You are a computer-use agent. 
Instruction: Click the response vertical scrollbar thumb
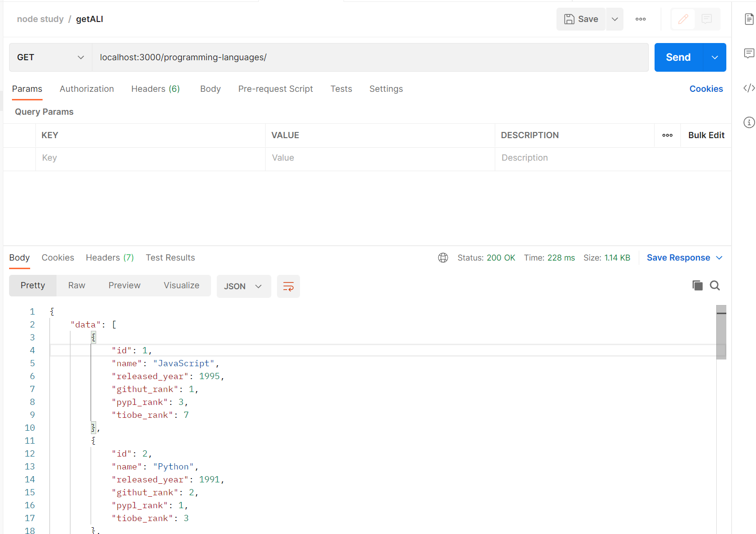[x=722, y=332]
